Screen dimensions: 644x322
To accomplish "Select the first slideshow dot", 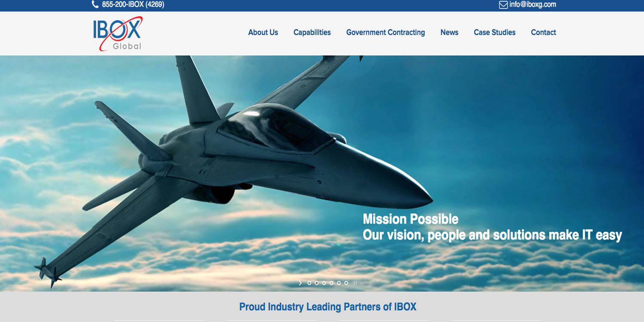I will pos(309,283).
